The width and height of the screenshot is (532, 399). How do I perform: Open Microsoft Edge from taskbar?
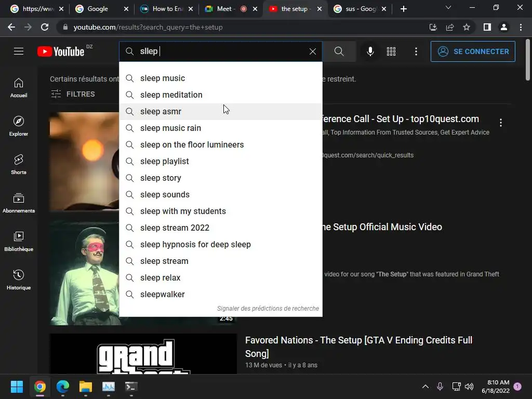click(63, 387)
